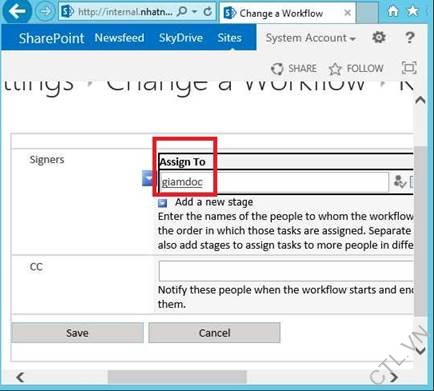Click the FOLLOW star button

click(356, 68)
